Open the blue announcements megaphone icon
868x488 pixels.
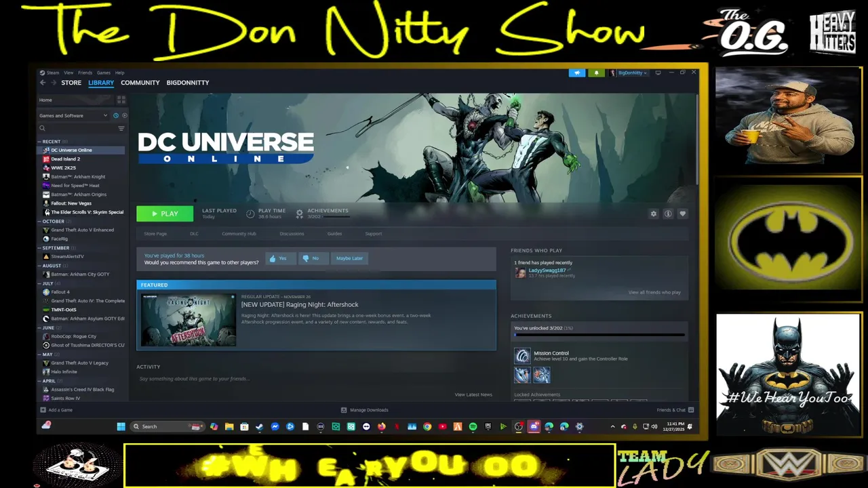pos(577,73)
